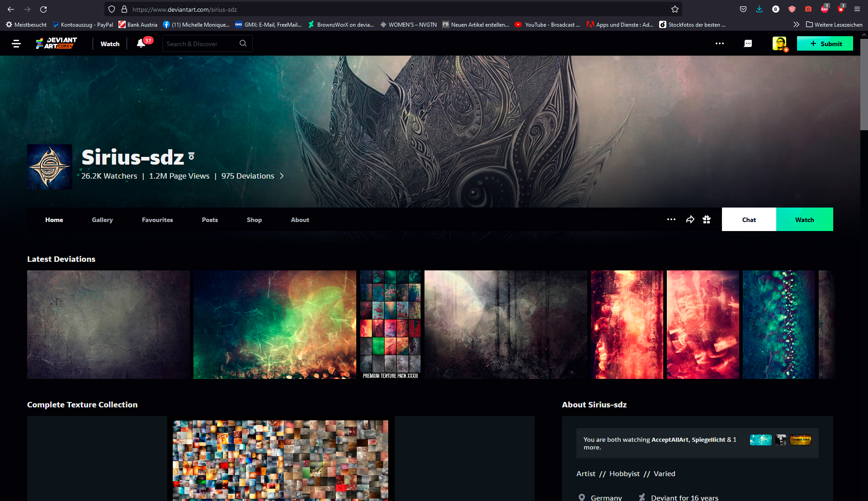Click the notifications bell icon

coord(141,43)
